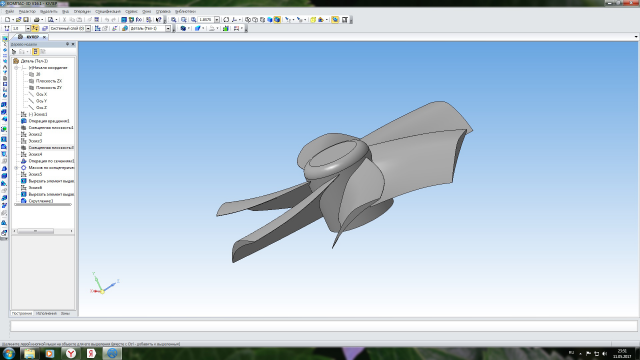Image resolution: width=640 pixels, height=360 pixels.
Task: Pin the model tree panel
Action: (x=67, y=44)
